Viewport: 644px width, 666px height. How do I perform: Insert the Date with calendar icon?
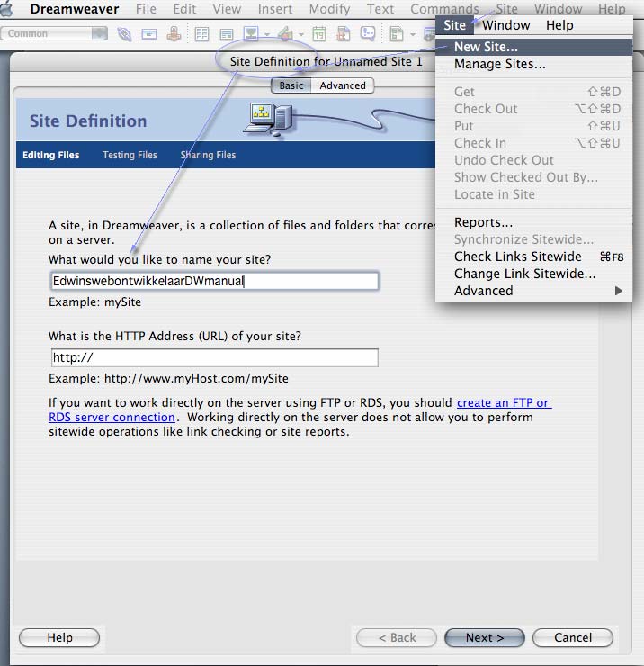point(318,33)
